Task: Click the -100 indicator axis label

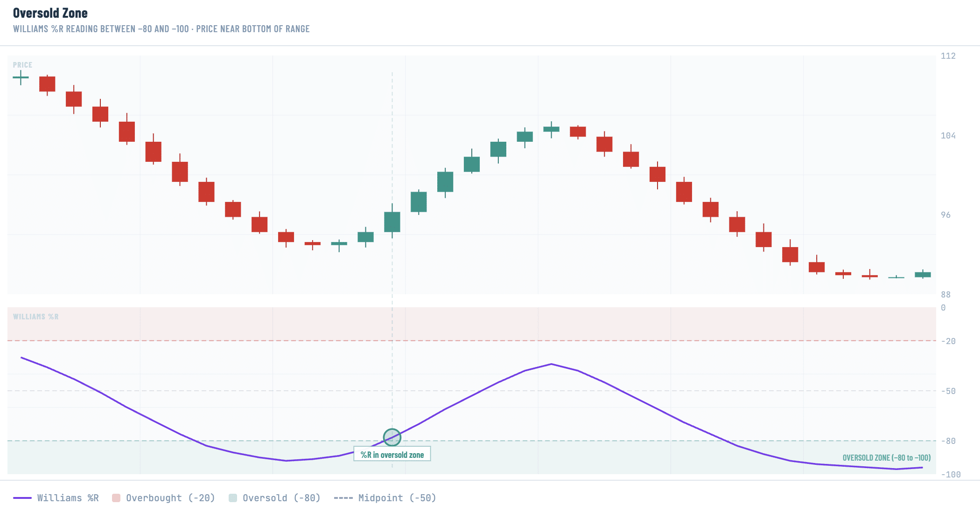Action: coord(950,475)
